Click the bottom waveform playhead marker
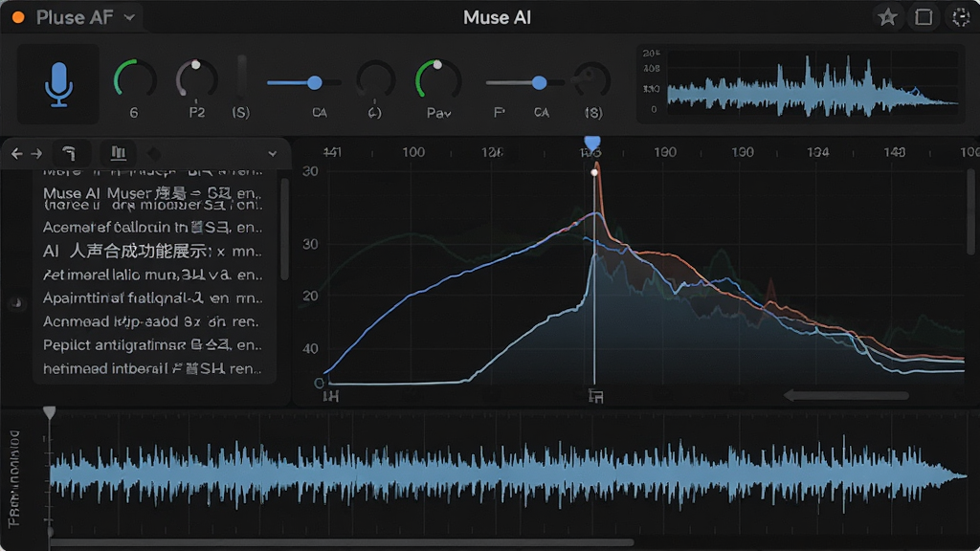Viewport: 980px width, 551px height. pos(50,411)
